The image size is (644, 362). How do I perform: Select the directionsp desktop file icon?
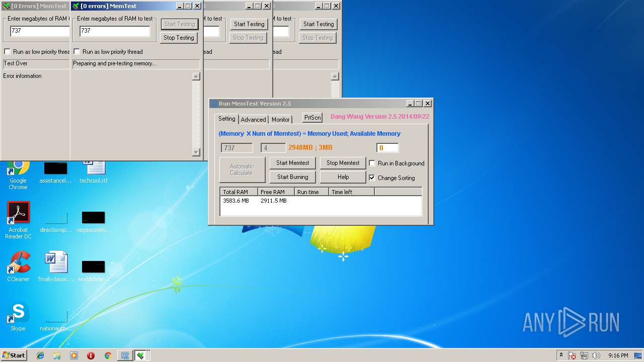(56, 221)
